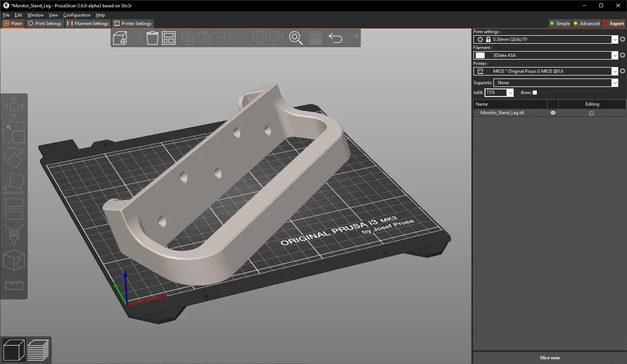Viewport: 627px width, 364px height.
Task: Click the Arrange objects icon
Action: (x=169, y=38)
